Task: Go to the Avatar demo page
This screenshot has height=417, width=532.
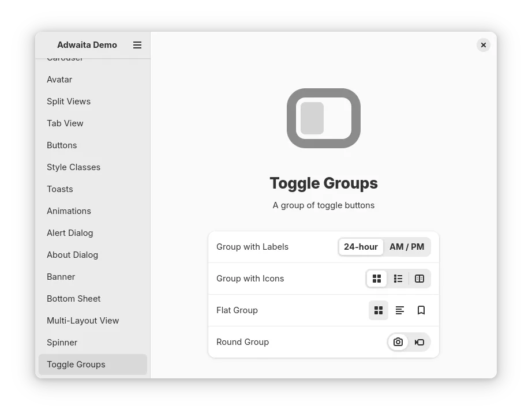Action: (x=59, y=80)
